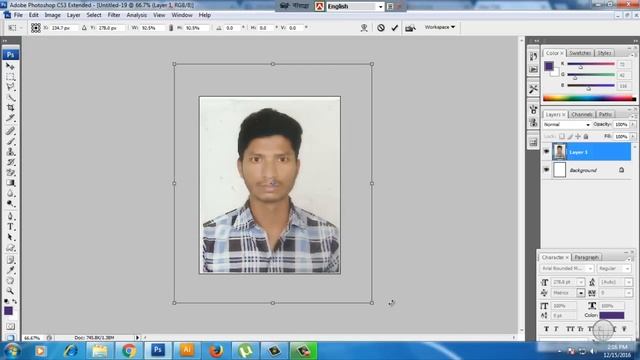This screenshot has width=640, height=360.
Task: Select the Eraser tool
Action: coord(10,173)
